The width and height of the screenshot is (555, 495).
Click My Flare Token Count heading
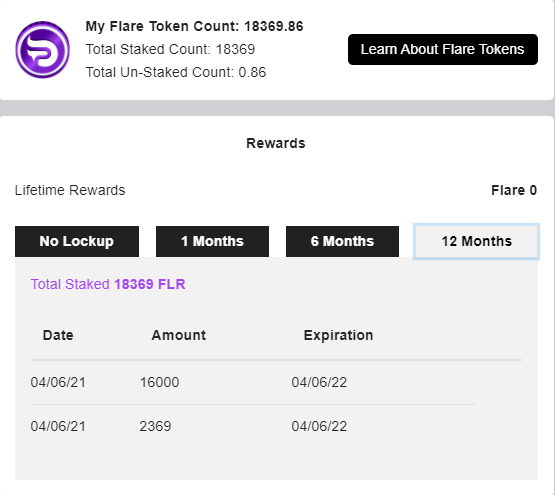194,27
